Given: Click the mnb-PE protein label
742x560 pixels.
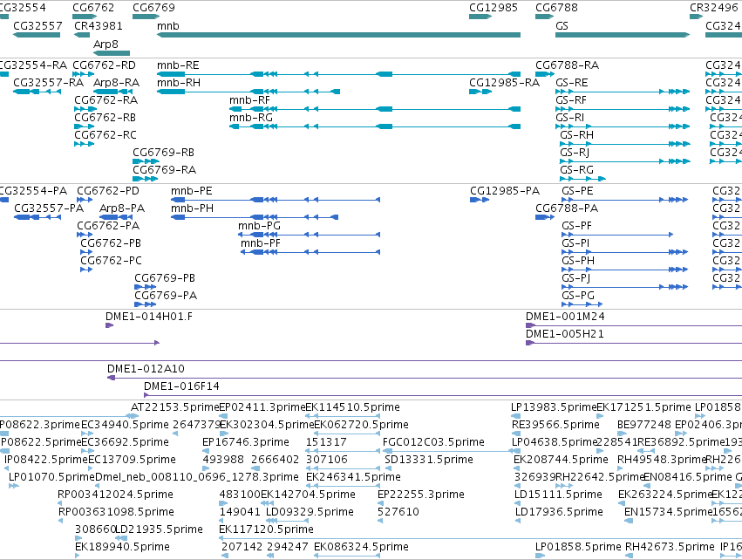Looking at the screenshot, I should coord(192,191).
